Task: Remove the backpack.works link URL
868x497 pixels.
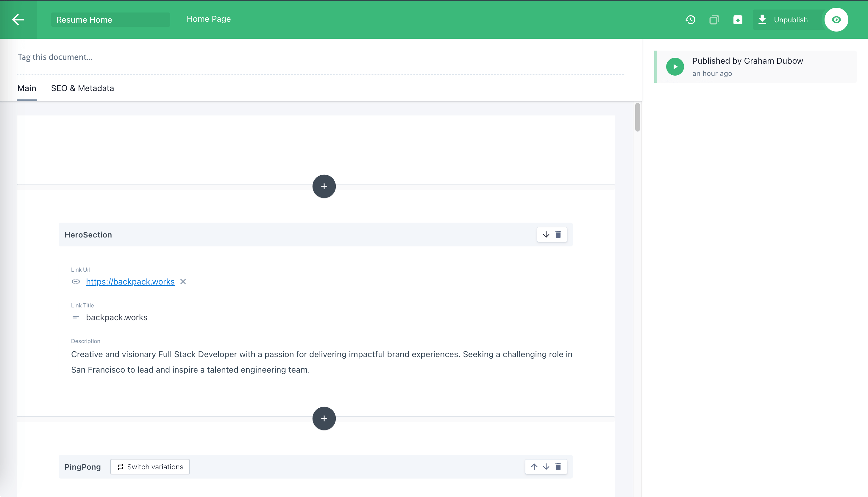Action: 183,282
